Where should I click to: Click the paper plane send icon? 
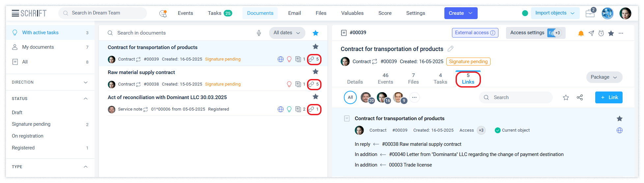click(x=591, y=33)
